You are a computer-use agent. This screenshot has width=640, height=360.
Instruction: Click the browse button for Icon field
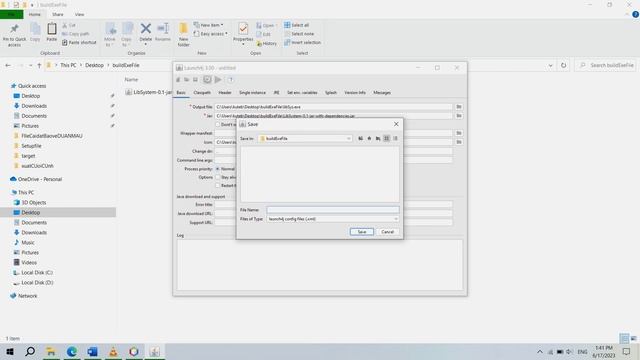459,142
